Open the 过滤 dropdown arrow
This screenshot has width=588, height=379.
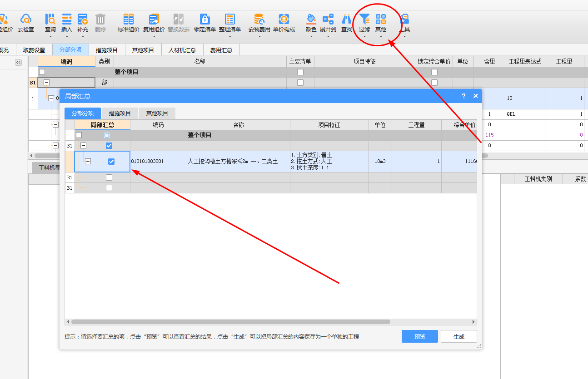point(364,36)
